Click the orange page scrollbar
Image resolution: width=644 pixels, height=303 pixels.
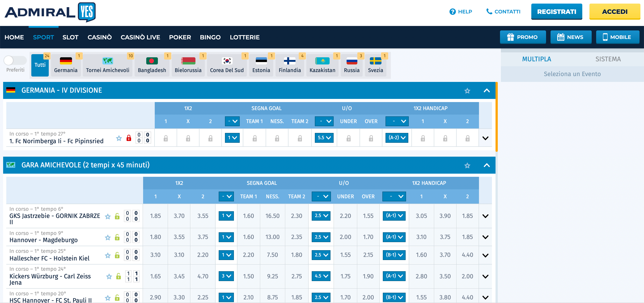(x=496, y=117)
